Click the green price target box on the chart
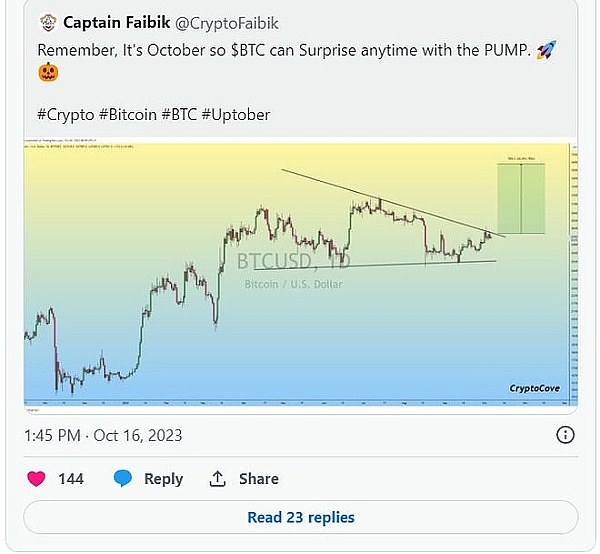The image size is (600, 554). click(521, 199)
